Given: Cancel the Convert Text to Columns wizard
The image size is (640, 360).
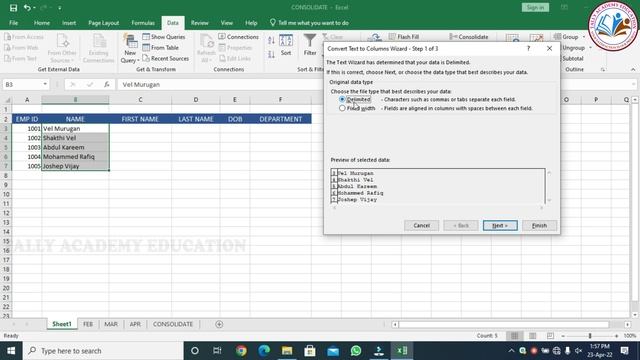Looking at the screenshot, I should 421,225.
